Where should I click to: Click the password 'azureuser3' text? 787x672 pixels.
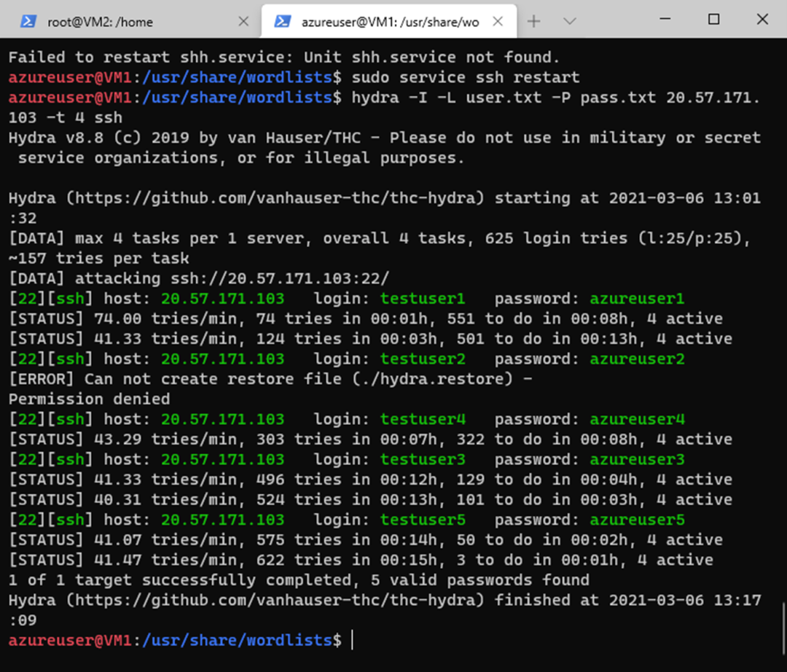click(x=637, y=459)
